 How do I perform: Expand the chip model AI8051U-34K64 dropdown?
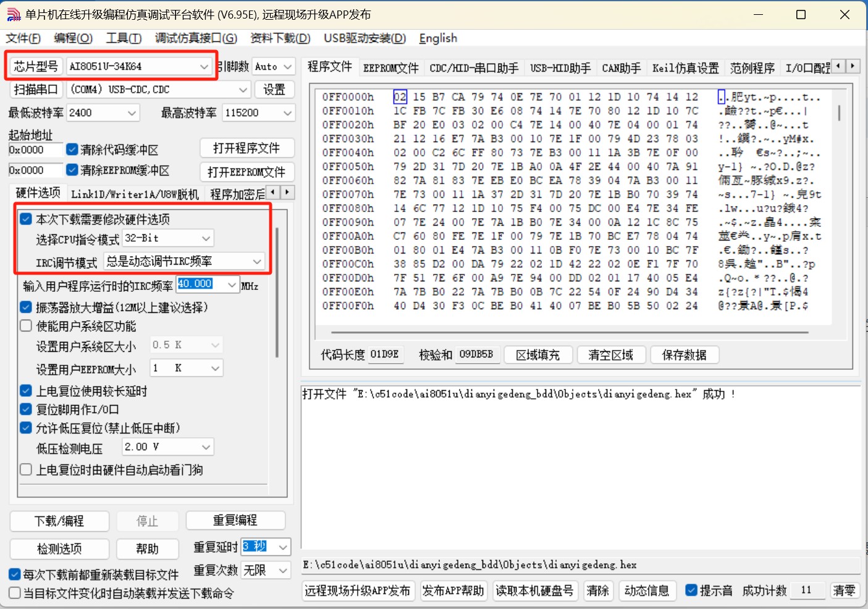(x=204, y=66)
